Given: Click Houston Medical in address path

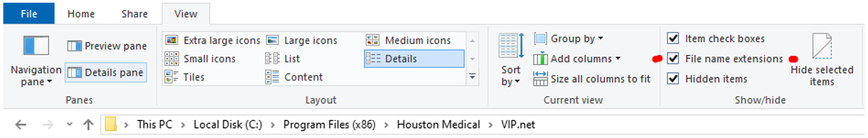Looking at the screenshot, I should click(x=438, y=124).
